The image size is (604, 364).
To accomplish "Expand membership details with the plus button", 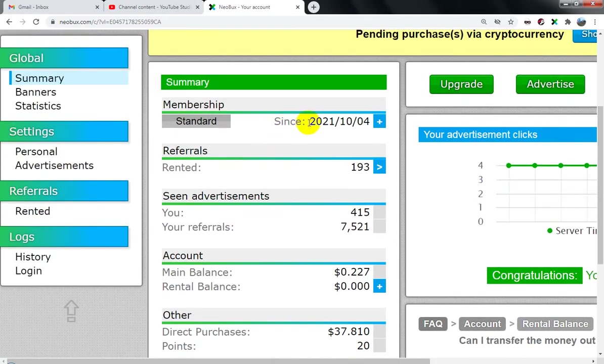I will coord(379,122).
